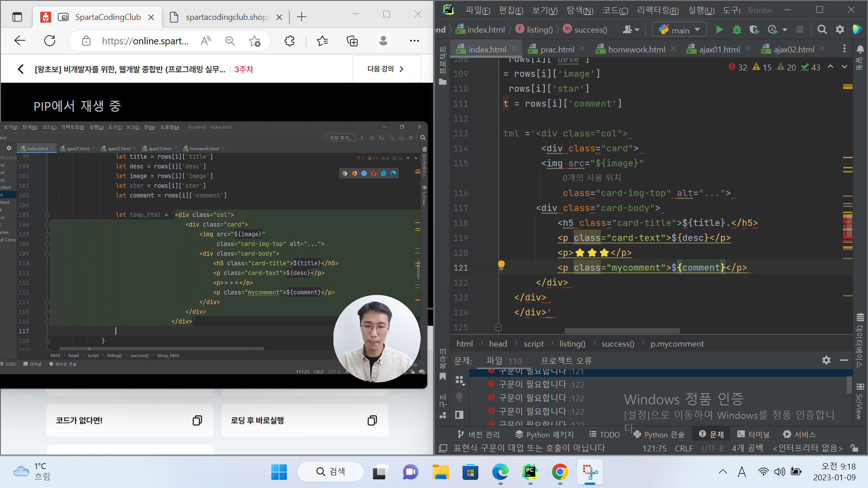Toggle the 문제 tool window button
Screen dimensions: 868x488
pos(712,434)
